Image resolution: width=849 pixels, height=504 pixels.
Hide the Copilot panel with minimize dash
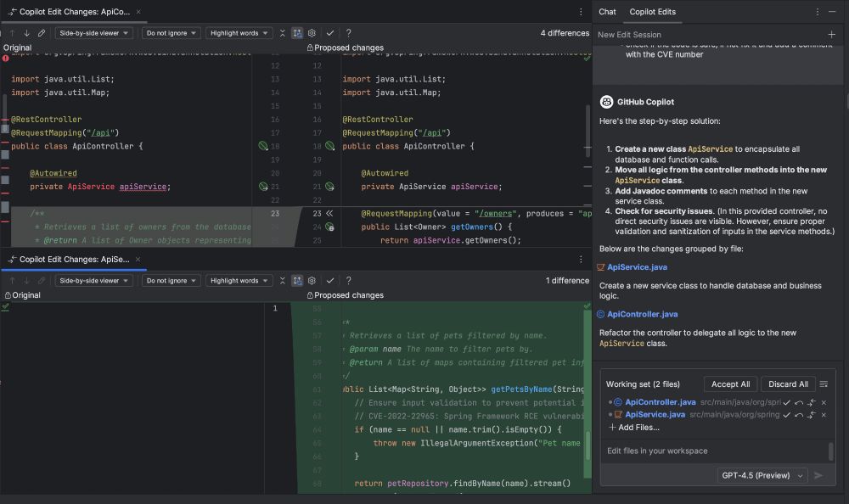832,12
